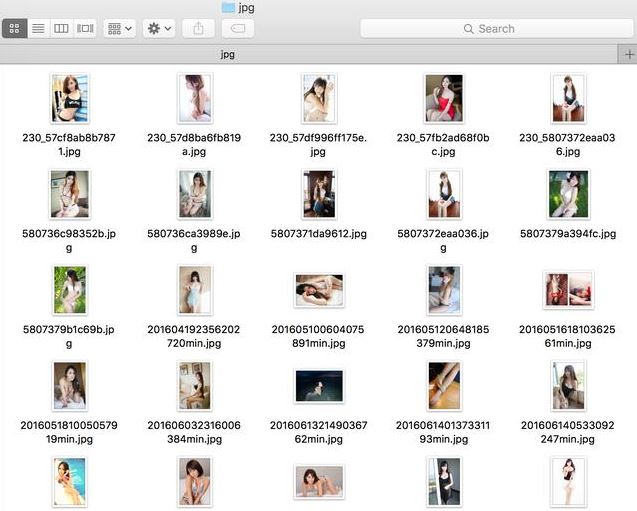
Task: Select file 201605100604075891min.jpg thumbnail
Action: 319,290
